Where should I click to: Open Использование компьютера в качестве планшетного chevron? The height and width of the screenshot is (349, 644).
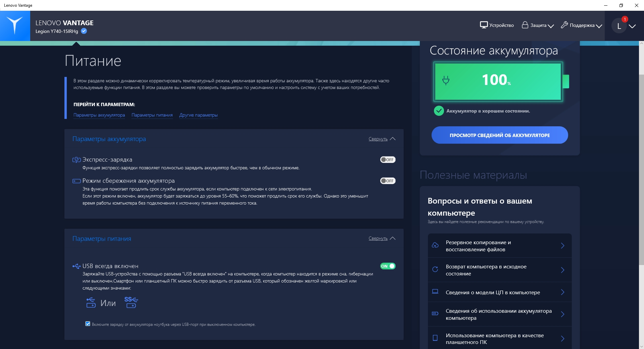563,339
